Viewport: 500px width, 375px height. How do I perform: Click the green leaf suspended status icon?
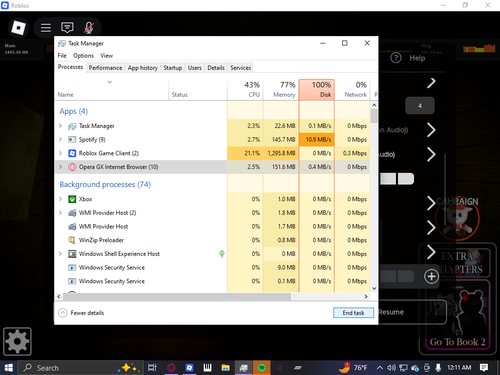click(222, 254)
